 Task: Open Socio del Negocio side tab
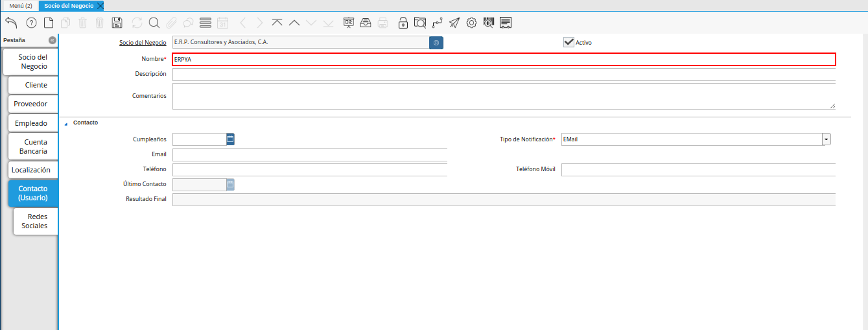[x=30, y=62]
